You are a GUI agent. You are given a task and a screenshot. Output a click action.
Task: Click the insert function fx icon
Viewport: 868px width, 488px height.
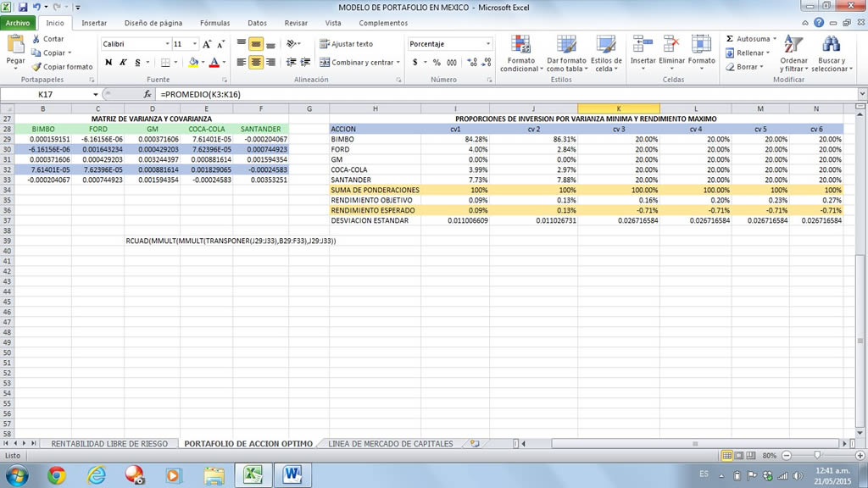coord(147,95)
